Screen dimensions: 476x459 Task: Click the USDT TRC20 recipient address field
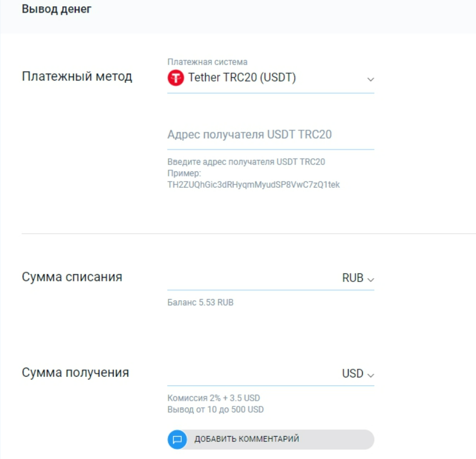[270, 135]
